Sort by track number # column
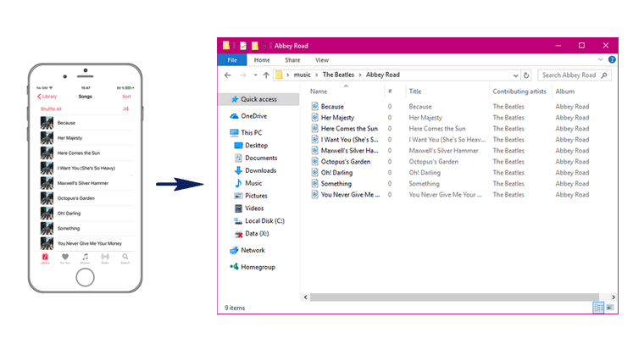This screenshot has height=350, width=644. pos(390,92)
